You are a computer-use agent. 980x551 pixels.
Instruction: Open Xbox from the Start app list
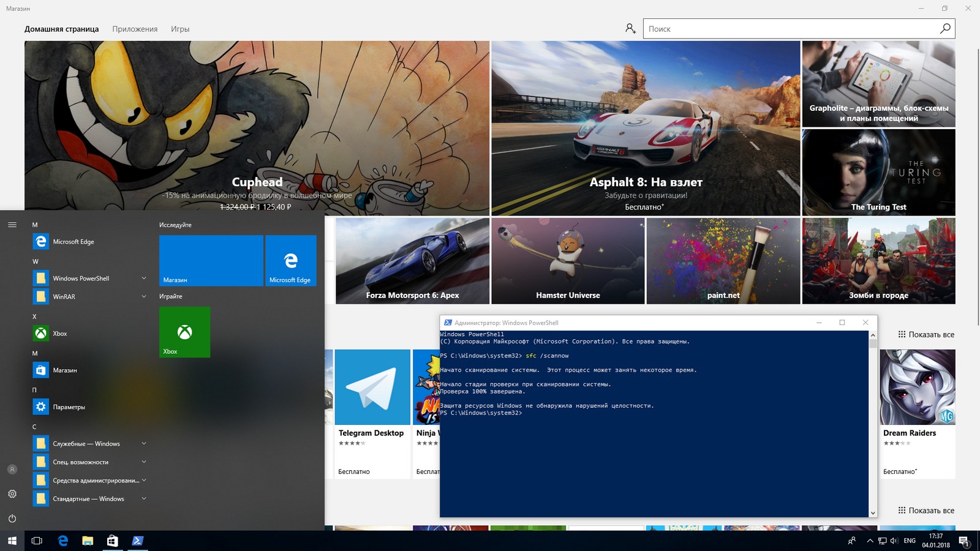[x=90, y=334]
